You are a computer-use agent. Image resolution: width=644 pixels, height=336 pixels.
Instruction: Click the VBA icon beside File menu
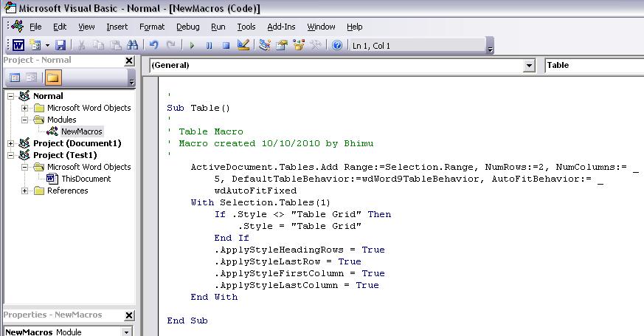coord(18,26)
